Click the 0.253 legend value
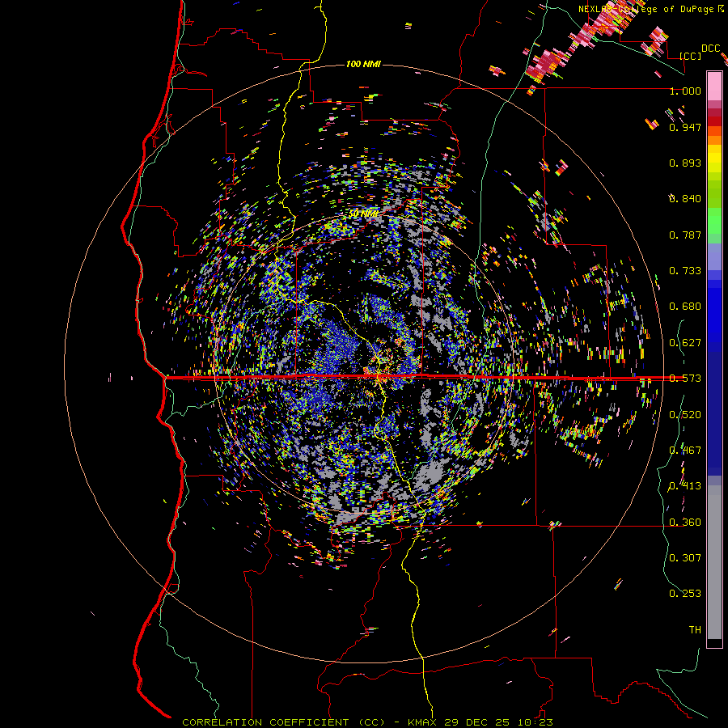This screenshot has height=728, width=728. point(685,594)
